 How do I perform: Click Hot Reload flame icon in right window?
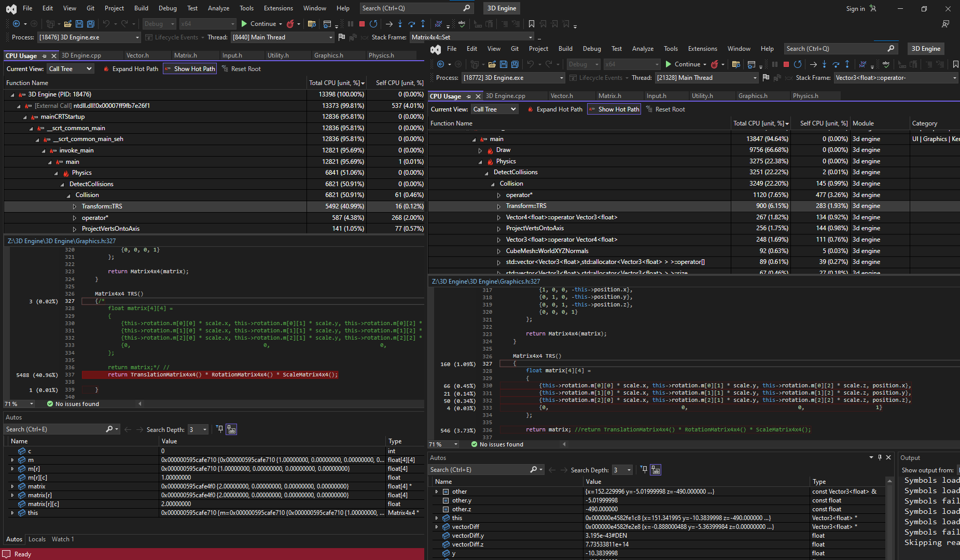[x=715, y=64]
